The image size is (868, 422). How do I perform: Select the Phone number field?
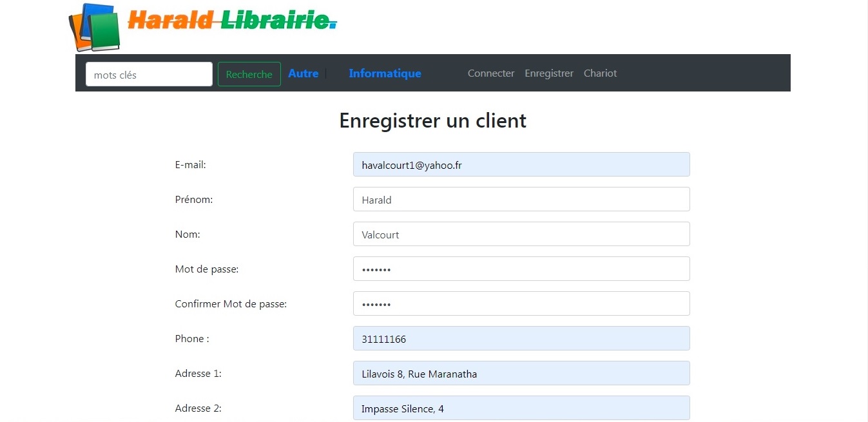pyautogui.click(x=521, y=338)
